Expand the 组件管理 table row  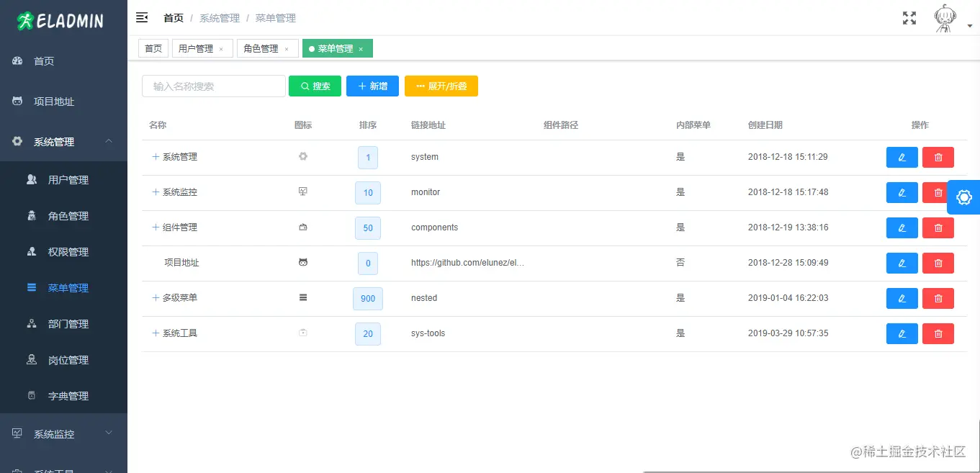156,227
